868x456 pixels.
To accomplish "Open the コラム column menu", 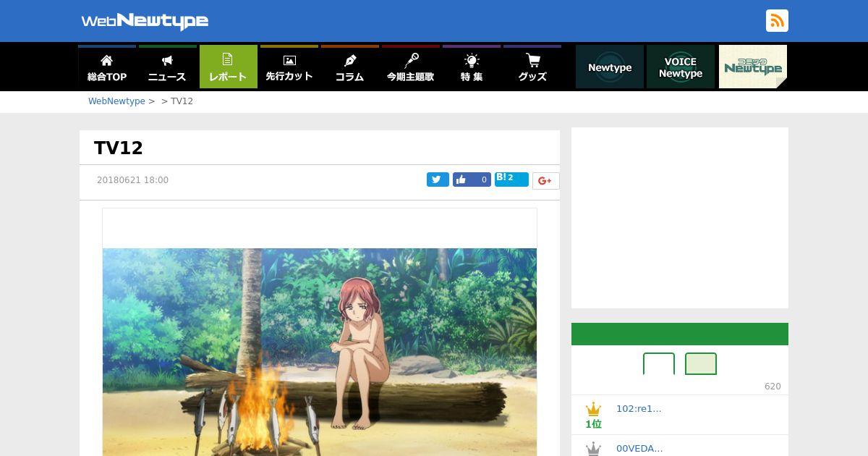I will 350,67.
